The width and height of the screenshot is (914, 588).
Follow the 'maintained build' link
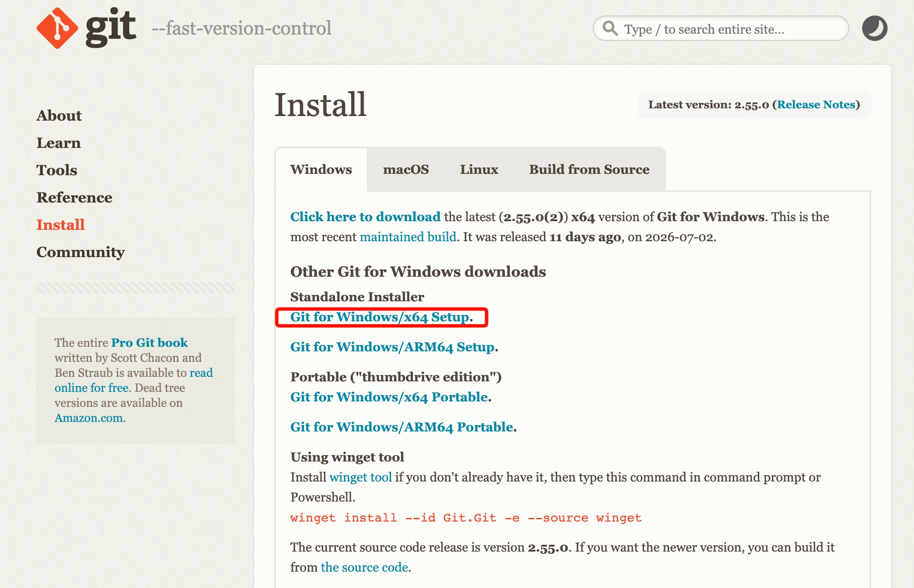(408, 237)
